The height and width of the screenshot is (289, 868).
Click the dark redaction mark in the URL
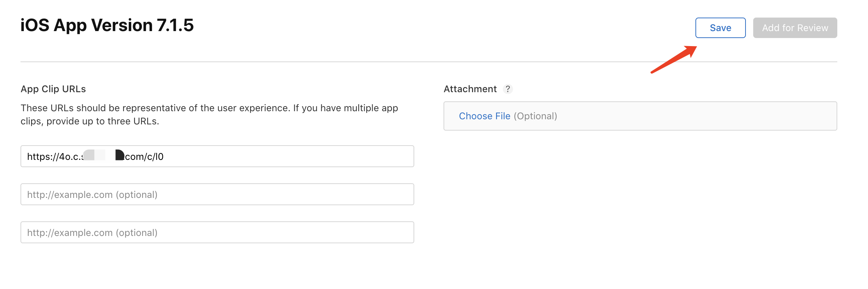click(x=120, y=155)
